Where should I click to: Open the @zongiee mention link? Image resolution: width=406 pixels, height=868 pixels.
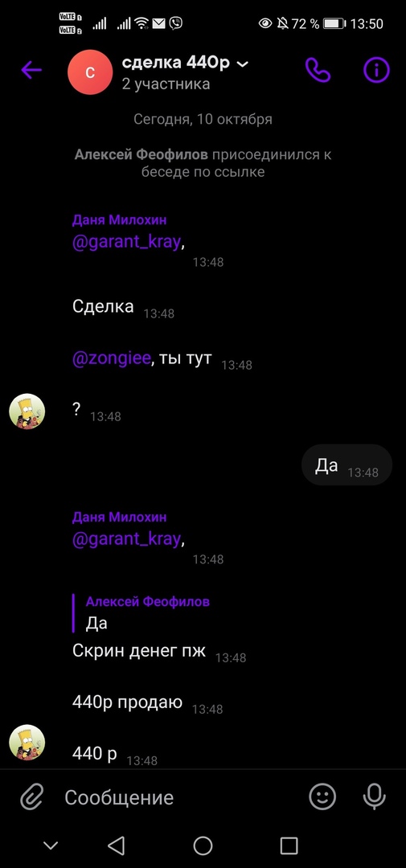(x=111, y=358)
